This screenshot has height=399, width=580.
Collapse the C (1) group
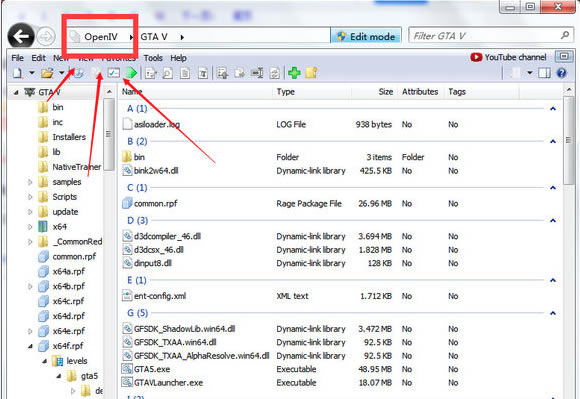(x=553, y=188)
